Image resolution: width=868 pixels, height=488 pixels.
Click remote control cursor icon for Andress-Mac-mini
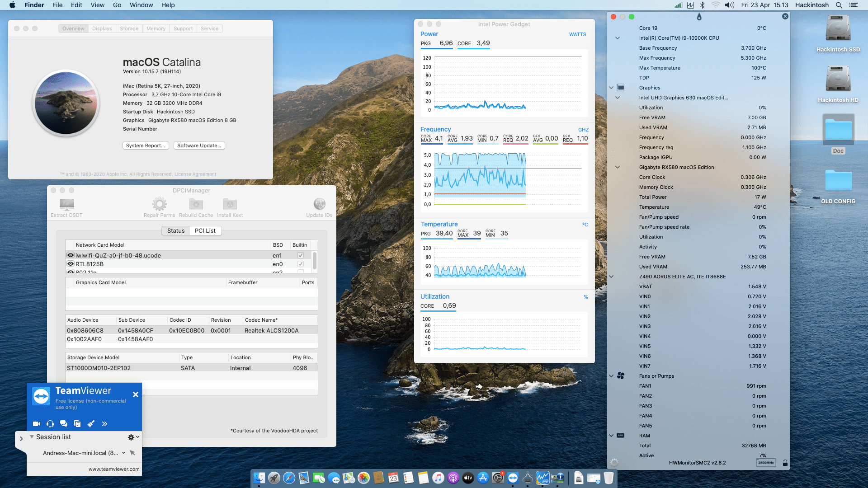pyautogui.click(x=132, y=453)
